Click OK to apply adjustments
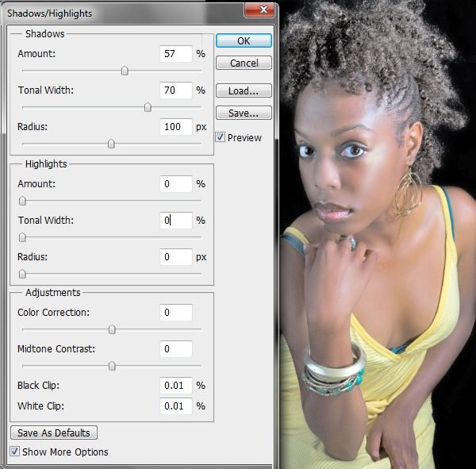Image resolution: width=476 pixels, height=469 pixels. [x=244, y=40]
